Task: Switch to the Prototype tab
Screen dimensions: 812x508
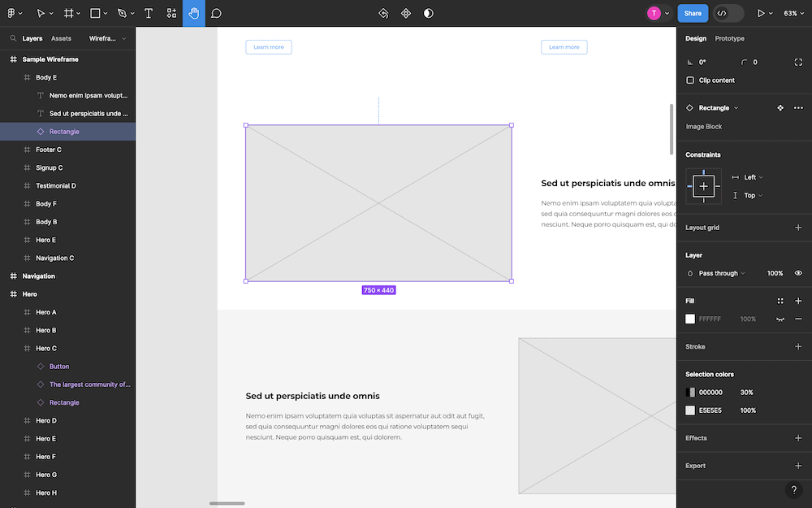Action: pyautogui.click(x=729, y=38)
